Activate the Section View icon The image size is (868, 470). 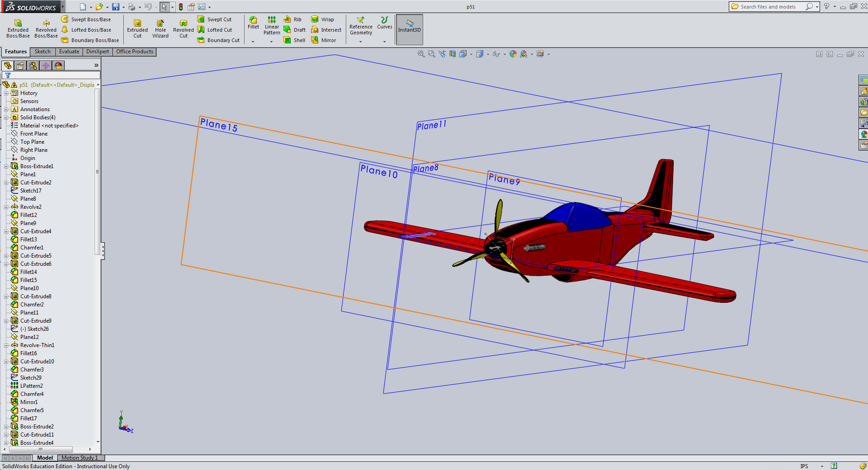pos(453,54)
